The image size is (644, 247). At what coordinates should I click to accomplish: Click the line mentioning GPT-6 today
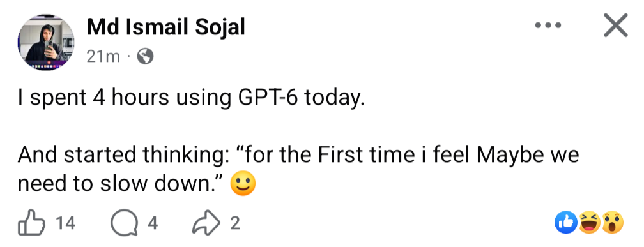coord(191,98)
